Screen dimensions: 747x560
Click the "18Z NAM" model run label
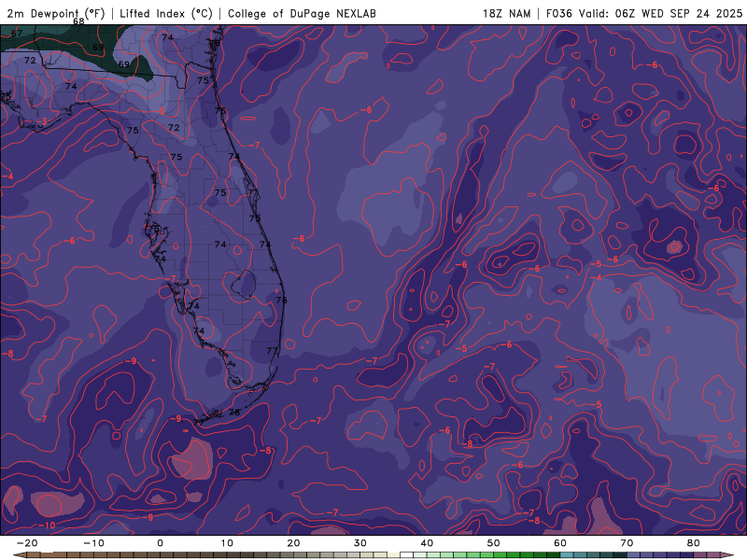(506, 13)
